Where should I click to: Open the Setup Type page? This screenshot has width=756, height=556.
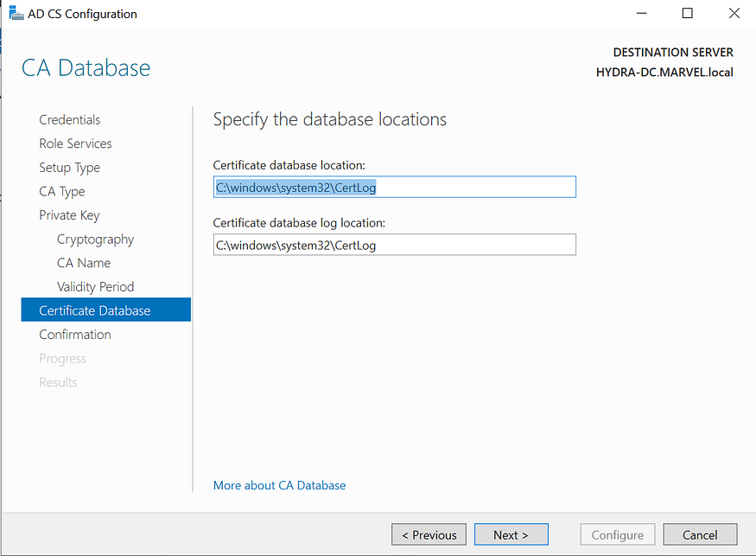pyautogui.click(x=69, y=167)
